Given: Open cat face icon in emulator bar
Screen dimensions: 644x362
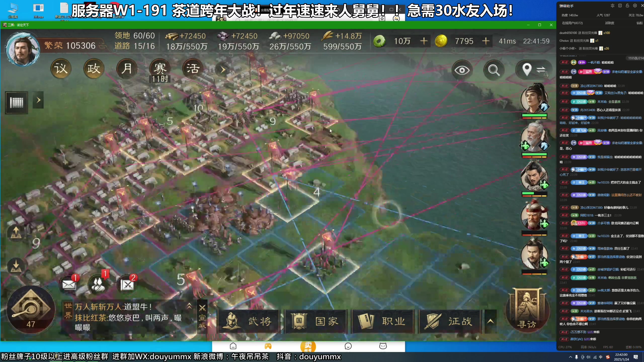Looking at the screenshot, I should [x=383, y=346].
